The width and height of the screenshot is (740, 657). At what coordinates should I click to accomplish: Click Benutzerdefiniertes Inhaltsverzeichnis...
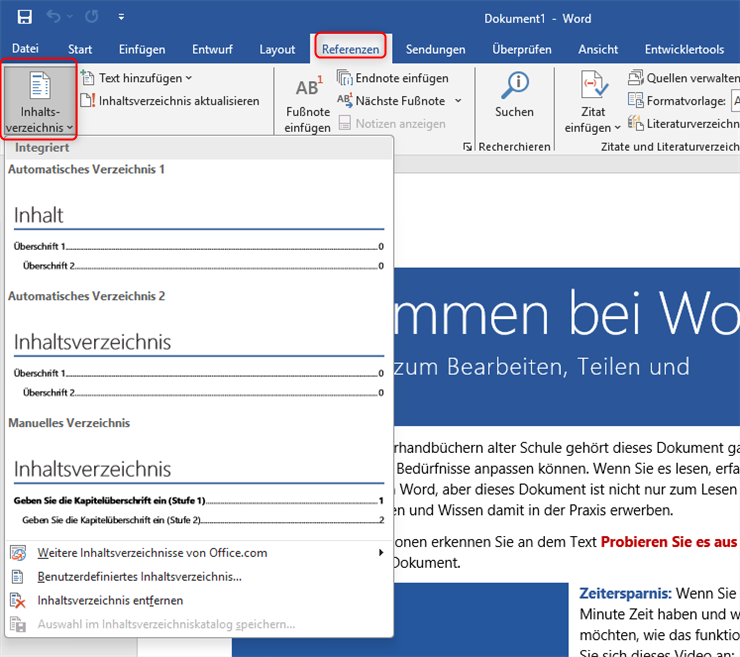point(199,577)
